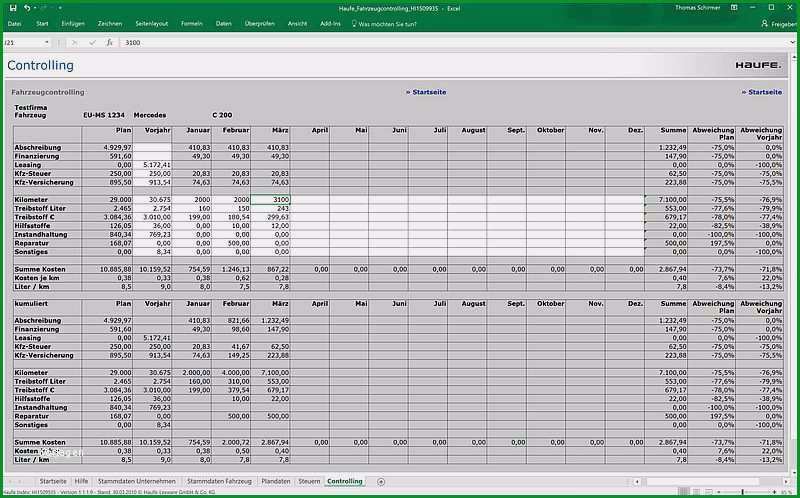This screenshot has width=800, height=498.
Task: Open the Seitenlayout ribbon tab
Action: (x=152, y=23)
